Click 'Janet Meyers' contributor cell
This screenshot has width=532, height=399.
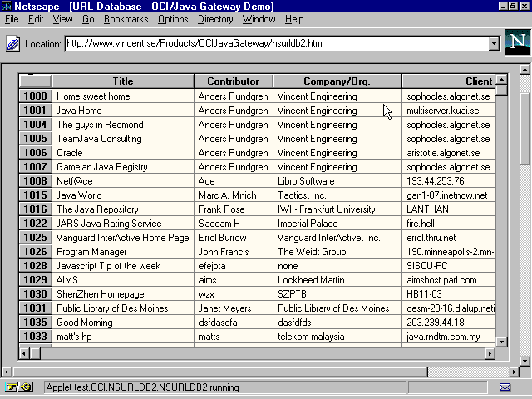pos(234,308)
